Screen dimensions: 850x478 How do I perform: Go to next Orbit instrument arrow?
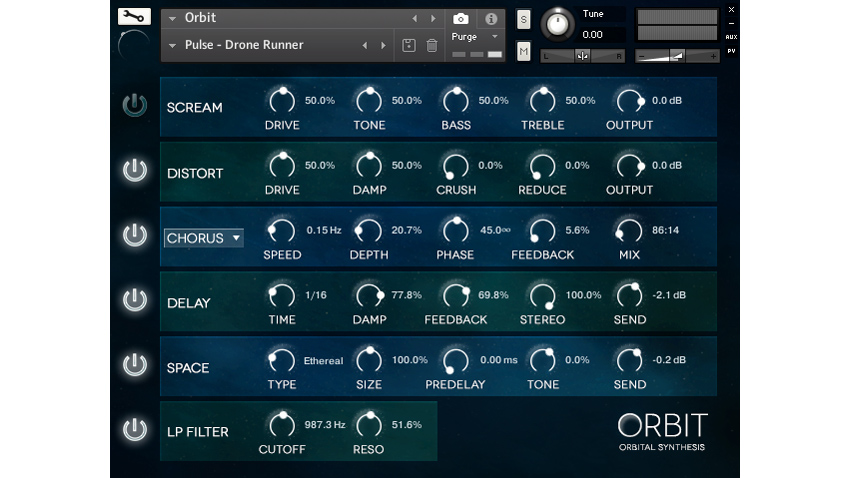[433, 18]
